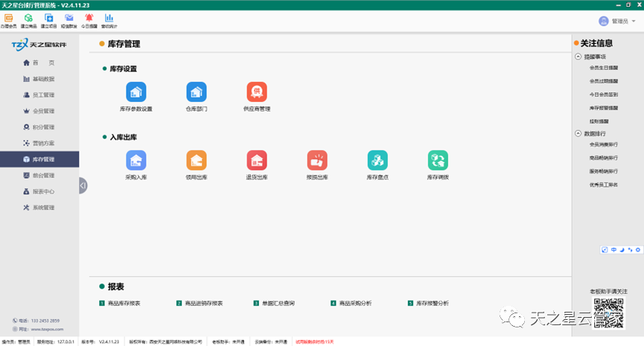Screen dimensions: 644x346
Task: Collapse the left sidebar with arrow handle
Action: tap(83, 185)
